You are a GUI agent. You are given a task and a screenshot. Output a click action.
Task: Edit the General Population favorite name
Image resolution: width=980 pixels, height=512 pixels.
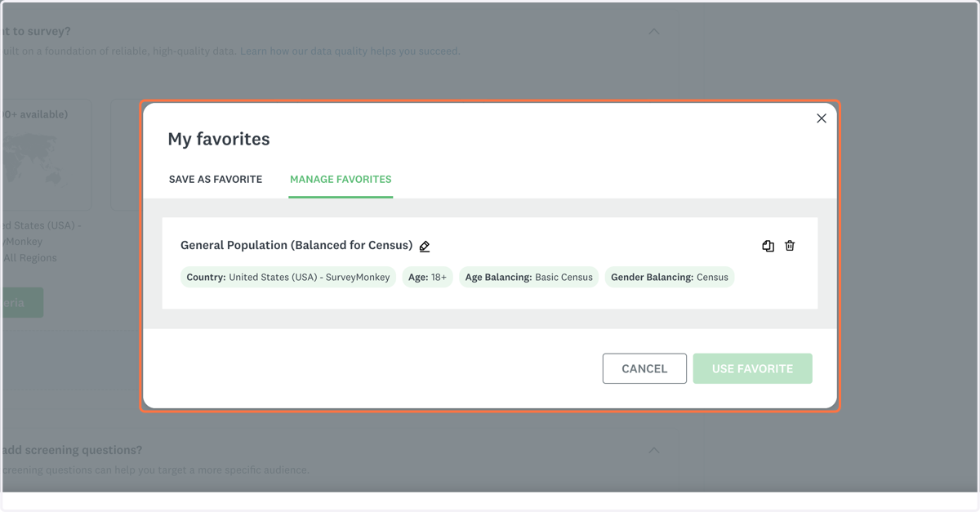[425, 246]
